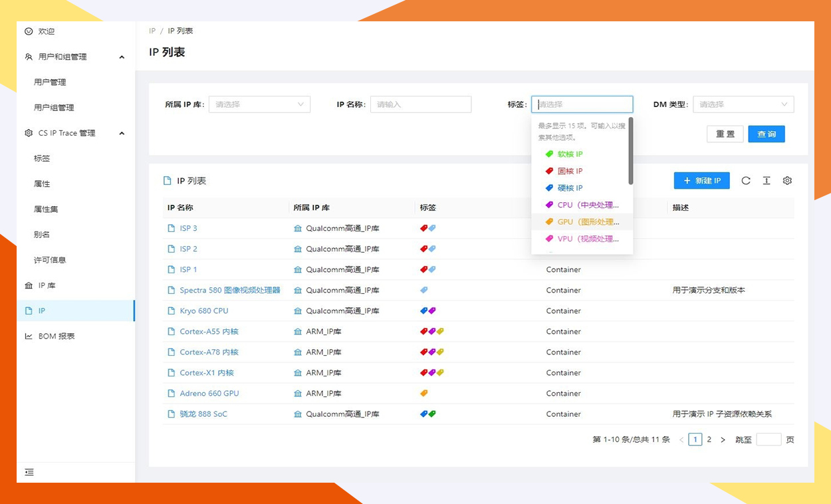Screen dimensions: 831x504
Task: Open the Cortex-A78 内核 link
Action: coord(209,352)
